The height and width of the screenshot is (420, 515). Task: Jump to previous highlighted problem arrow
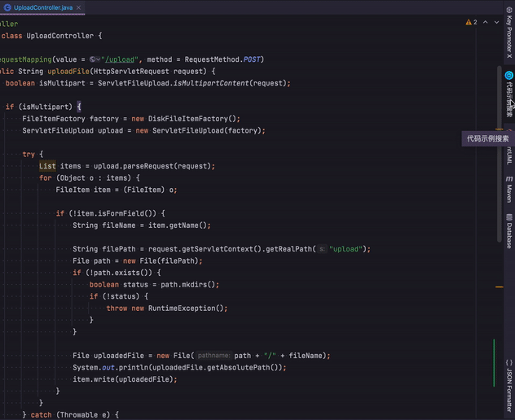pyautogui.click(x=485, y=22)
